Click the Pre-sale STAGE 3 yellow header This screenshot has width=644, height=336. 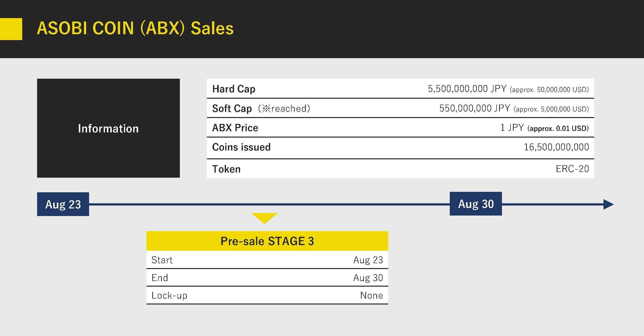(x=267, y=241)
